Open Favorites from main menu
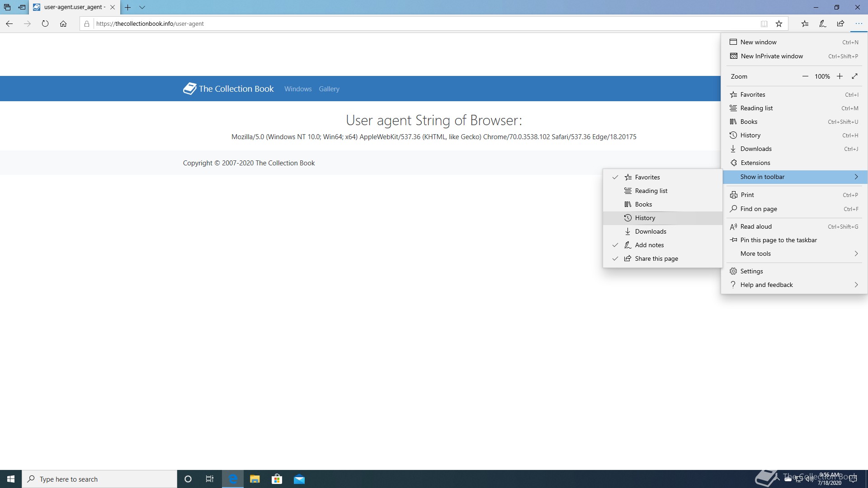868x488 pixels. (x=794, y=94)
